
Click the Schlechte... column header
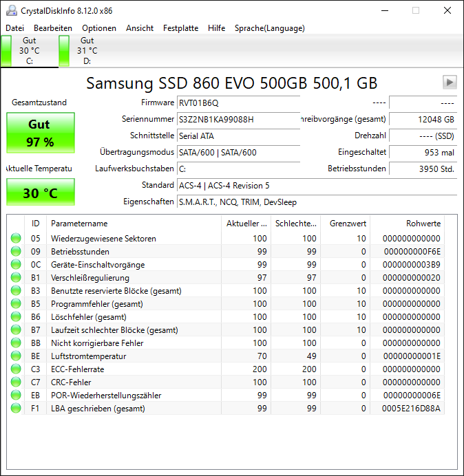[x=295, y=224]
